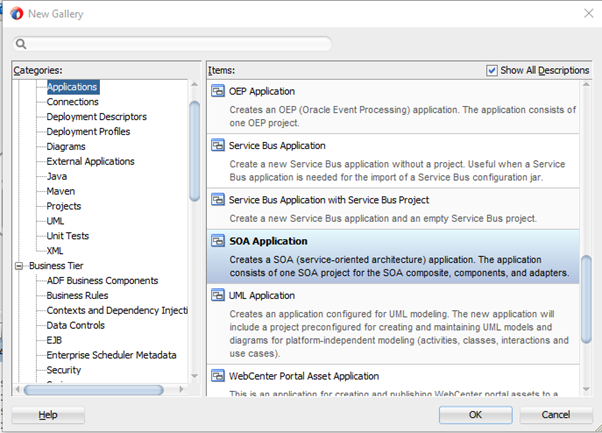Select the Security category
The width and height of the screenshot is (602, 433).
pyautogui.click(x=64, y=370)
